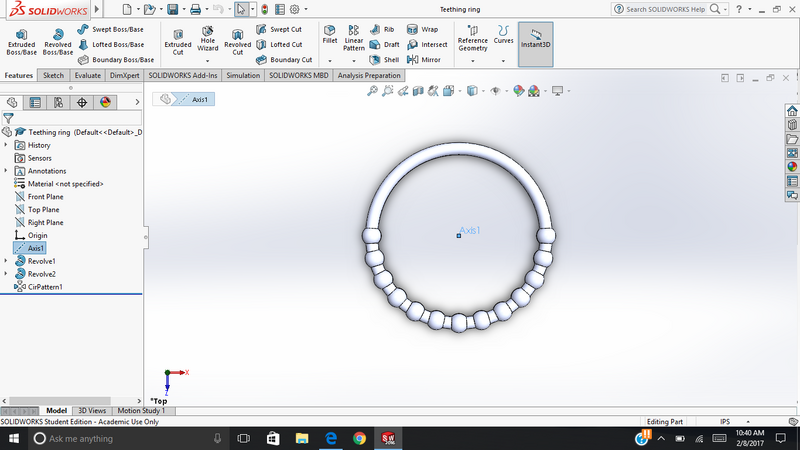Apply the Shell feature tool

click(x=385, y=60)
